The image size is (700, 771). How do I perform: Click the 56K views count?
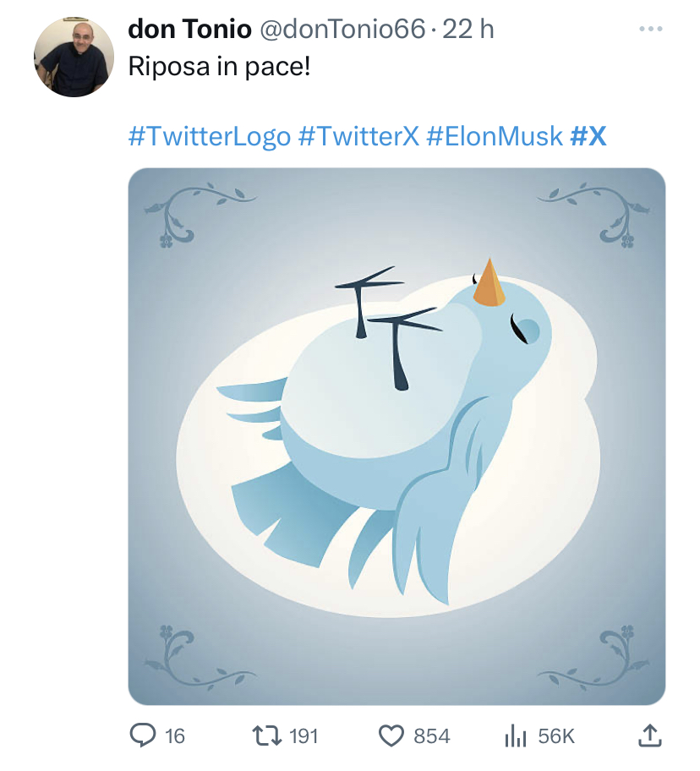click(556, 736)
